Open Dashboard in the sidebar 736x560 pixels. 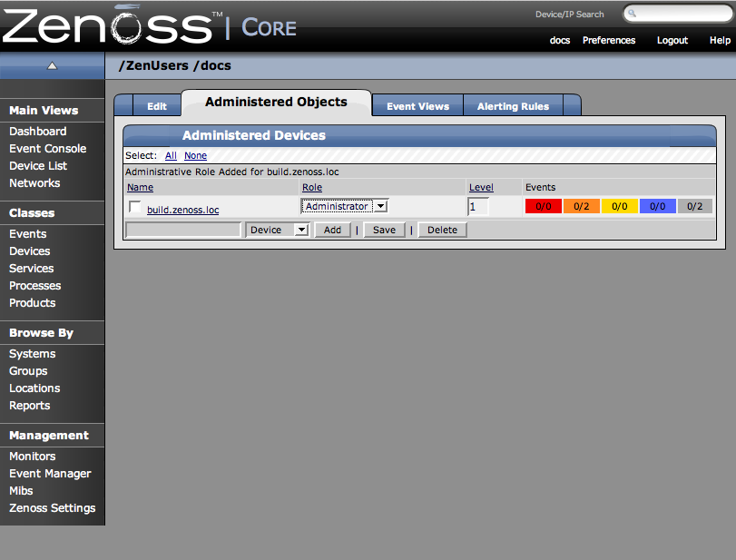37,132
